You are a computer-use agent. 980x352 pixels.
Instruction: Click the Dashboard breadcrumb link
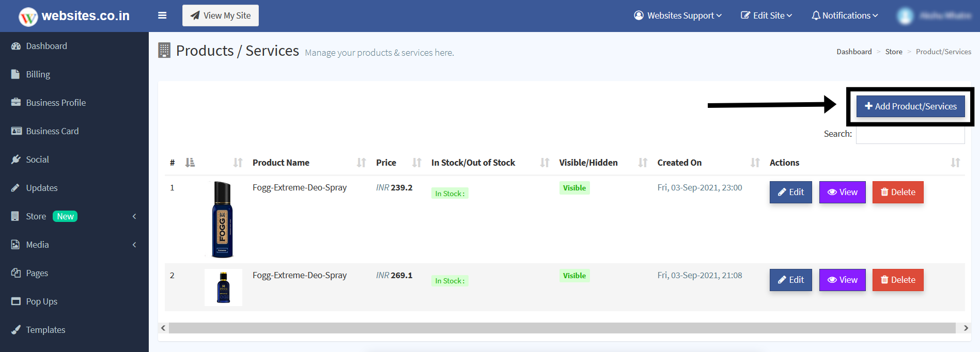pyautogui.click(x=854, y=52)
